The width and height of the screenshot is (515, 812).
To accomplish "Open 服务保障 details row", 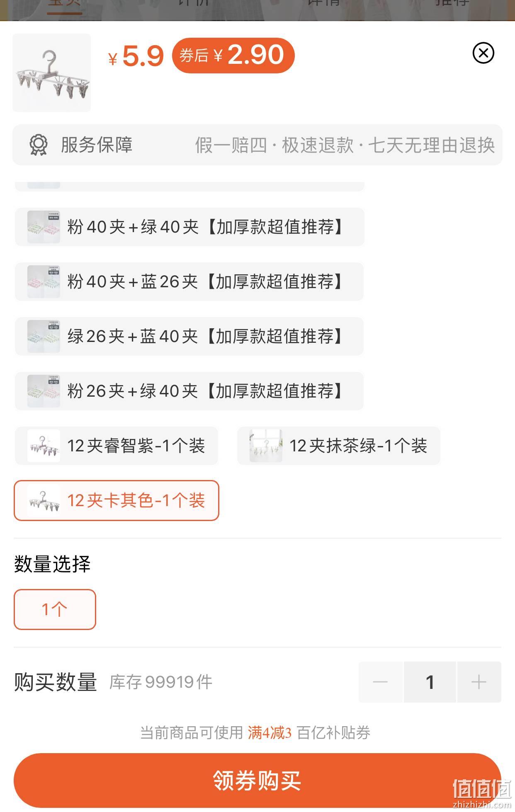I will [x=257, y=145].
